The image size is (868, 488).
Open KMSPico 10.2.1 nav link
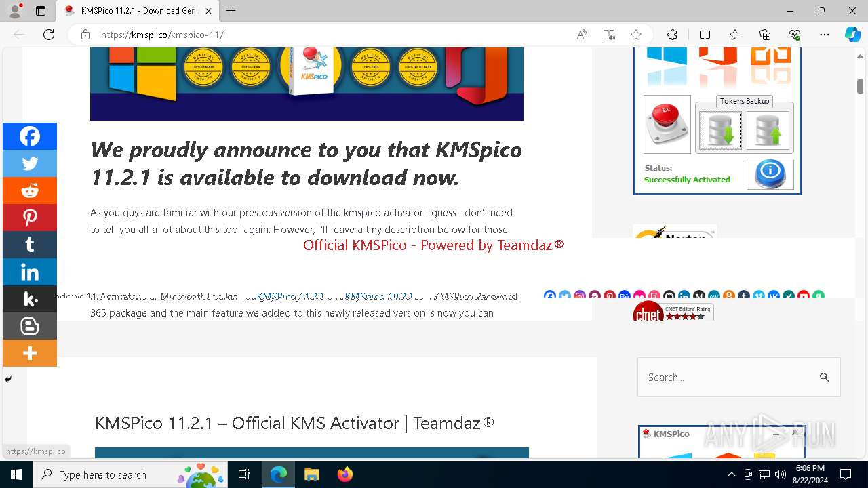point(379,296)
